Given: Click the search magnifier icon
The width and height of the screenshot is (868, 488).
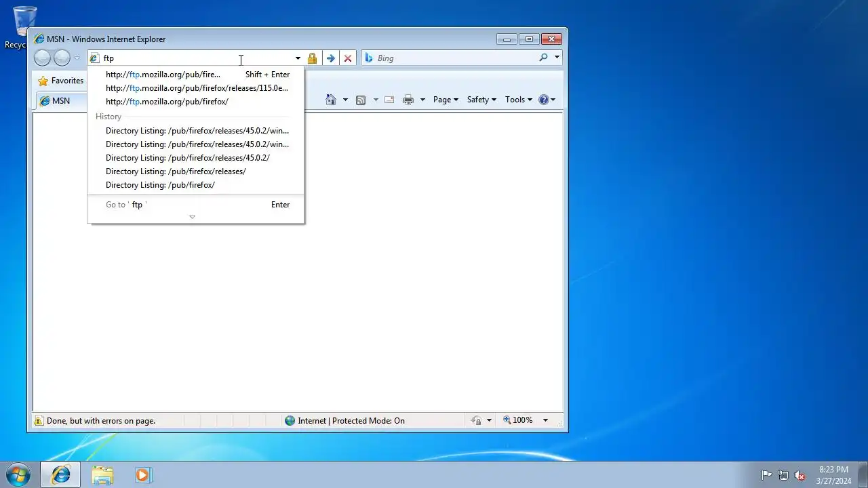Looking at the screenshot, I should click(543, 58).
